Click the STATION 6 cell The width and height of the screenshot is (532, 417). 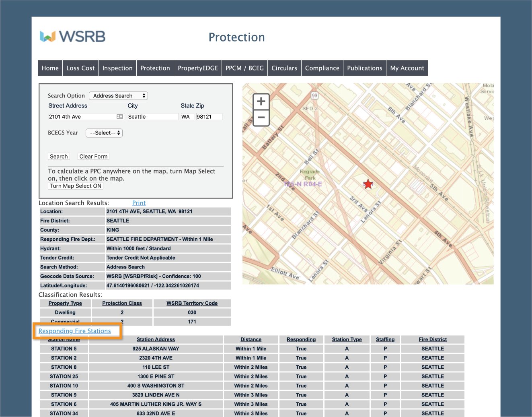(64, 404)
